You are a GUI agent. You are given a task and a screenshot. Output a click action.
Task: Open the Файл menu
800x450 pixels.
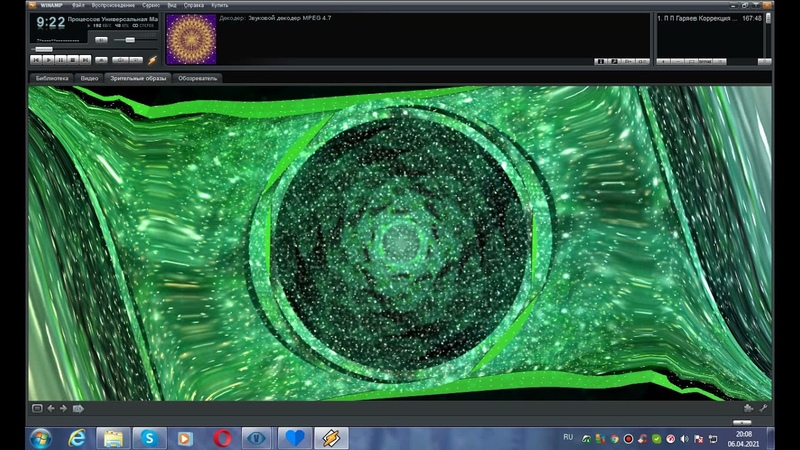[x=77, y=5]
